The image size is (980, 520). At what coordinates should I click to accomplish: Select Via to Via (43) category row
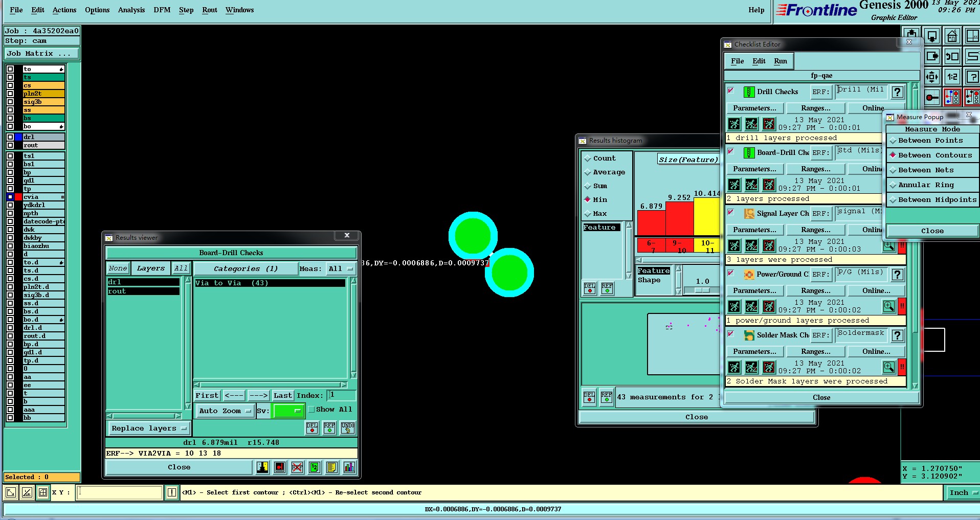click(270, 283)
